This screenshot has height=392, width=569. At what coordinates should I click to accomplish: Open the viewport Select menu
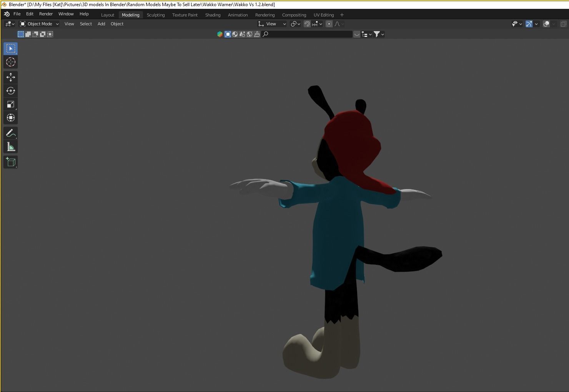(86, 24)
